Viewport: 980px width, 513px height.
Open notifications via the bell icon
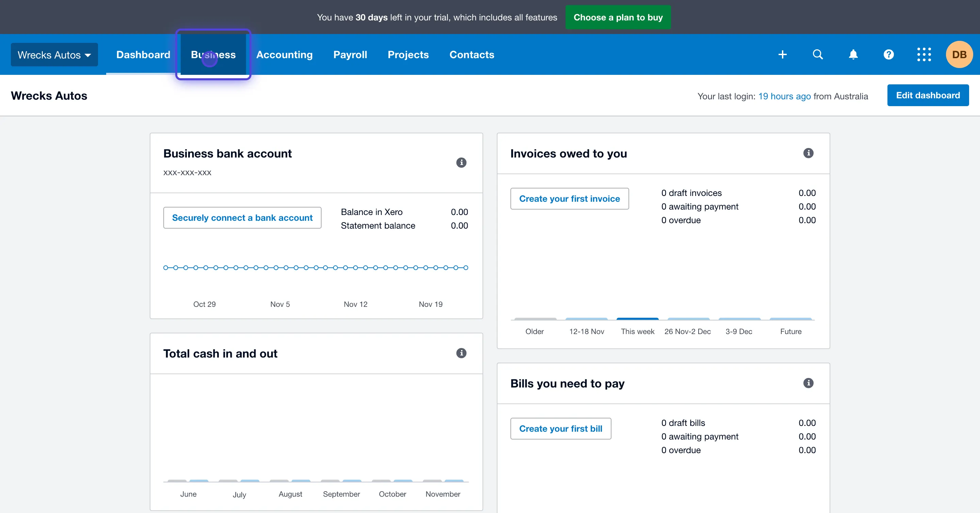click(x=853, y=54)
